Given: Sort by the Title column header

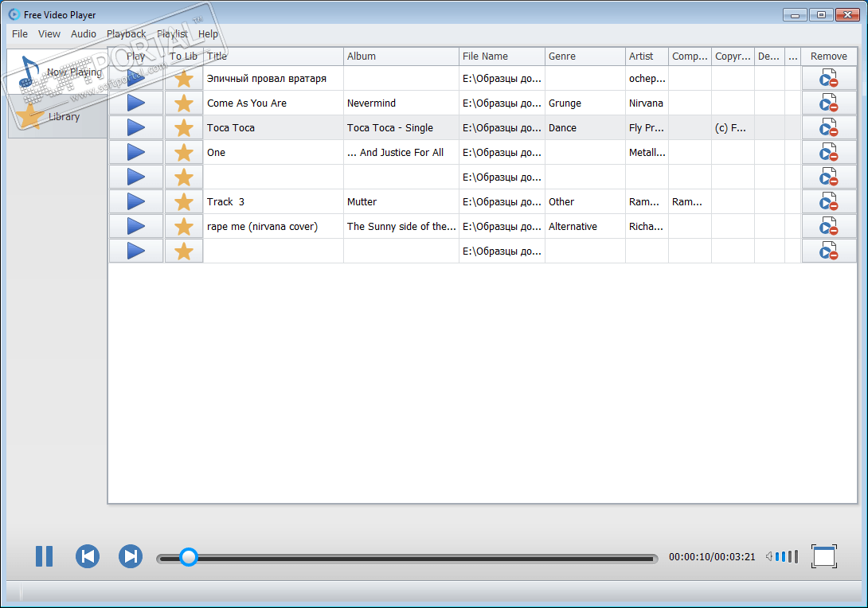Looking at the screenshot, I should pos(273,57).
